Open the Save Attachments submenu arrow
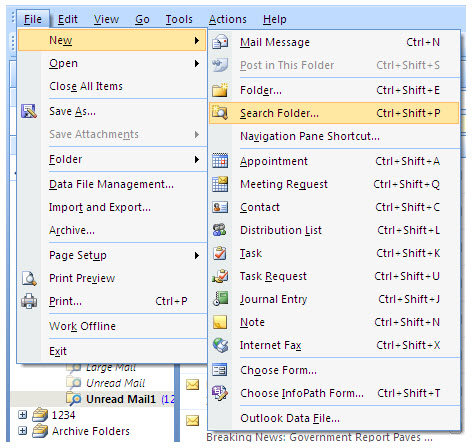Image resolution: width=473 pixels, height=448 pixels. point(197,134)
